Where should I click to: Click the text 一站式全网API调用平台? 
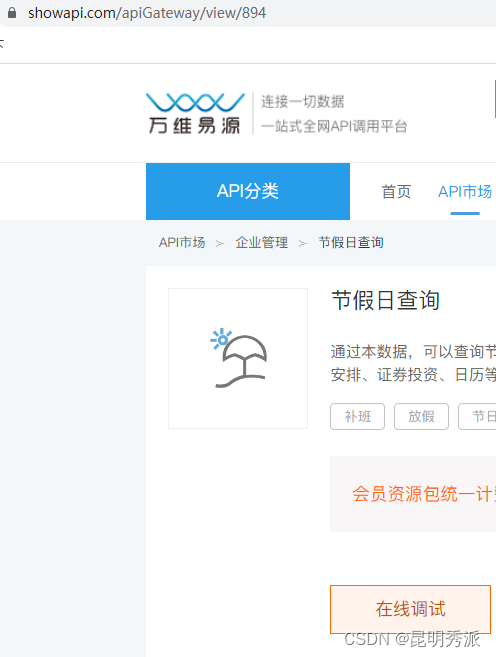tap(334, 126)
